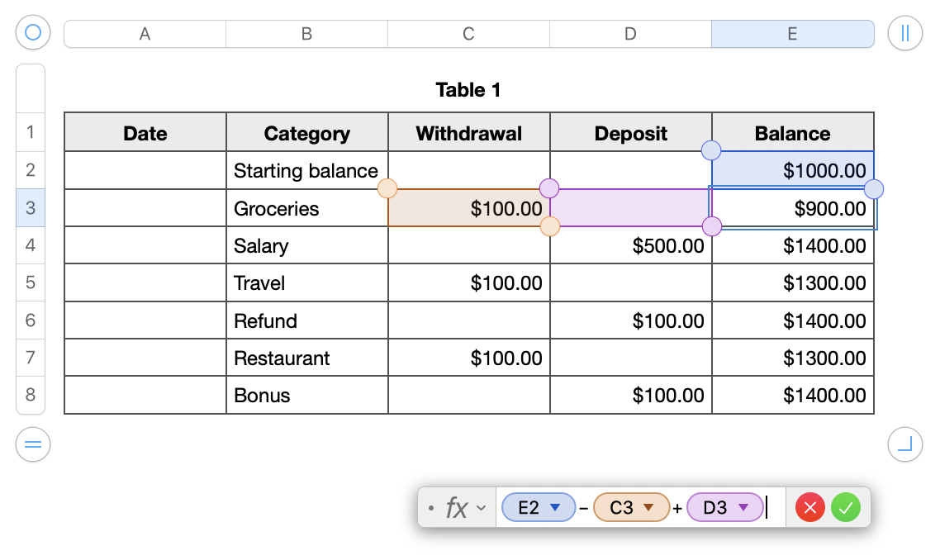The image size is (940, 560).
Task: Select column A header tab
Action: coord(145,34)
